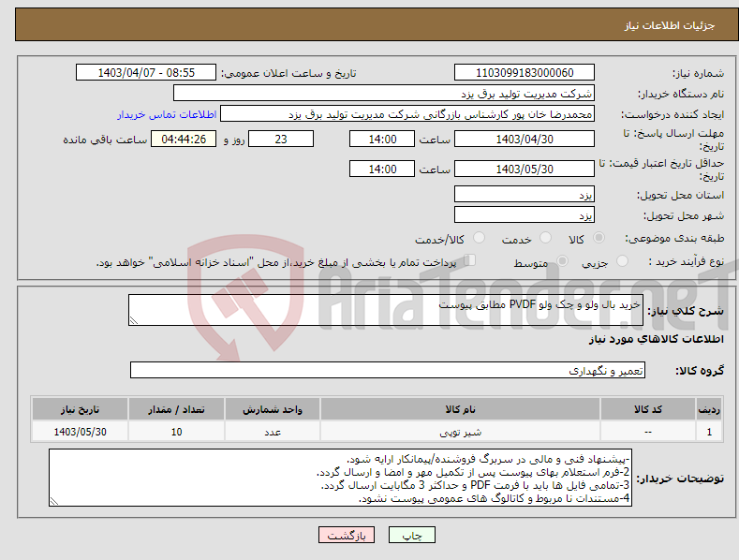739x560 pixels.
Task: Click the گروه کالا field تعمیر و نگهداری
Action: pyautogui.click(x=388, y=370)
